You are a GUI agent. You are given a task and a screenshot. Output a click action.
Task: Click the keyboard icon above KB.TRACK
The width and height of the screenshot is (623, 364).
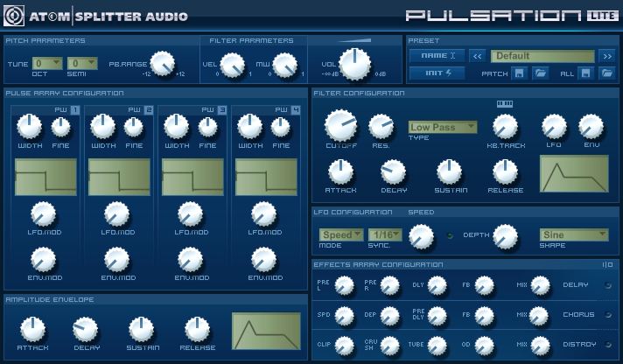pyautogui.click(x=505, y=104)
